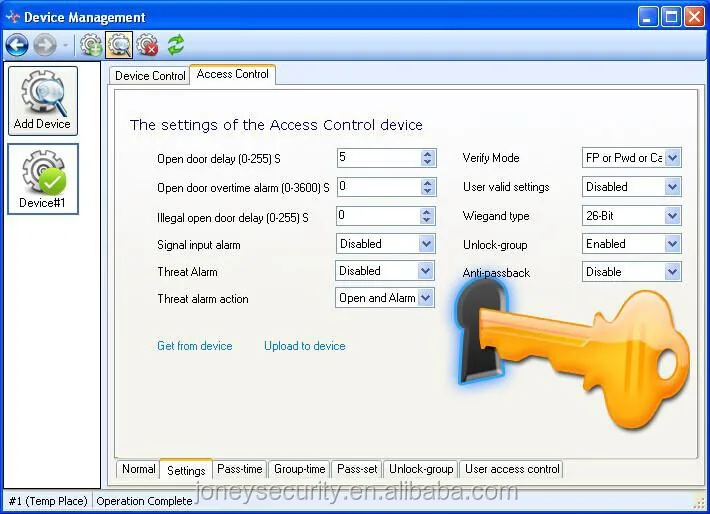Viewport: 710px width, 514px height.
Task: Open the Back button history dropdown arrow
Action: [x=66, y=45]
